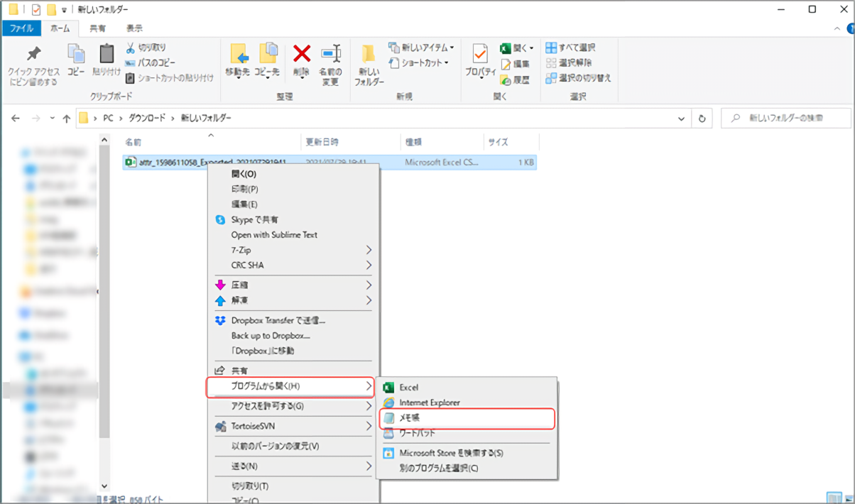Click ダウンロード in the address path

(147, 118)
